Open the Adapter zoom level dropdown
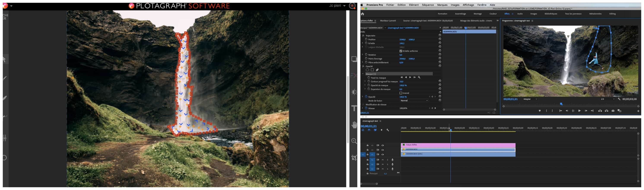The height and width of the screenshot is (190, 644). 530,99
